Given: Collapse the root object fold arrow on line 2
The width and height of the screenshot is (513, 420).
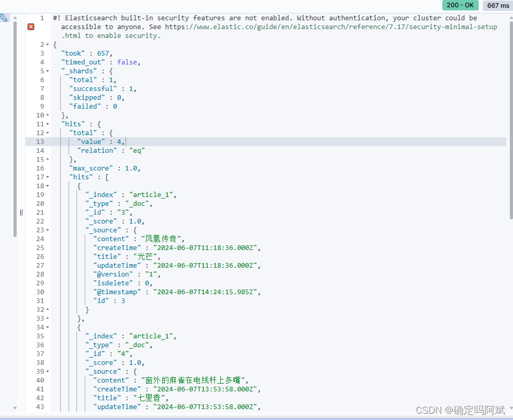Looking at the screenshot, I should pyautogui.click(x=48, y=45).
